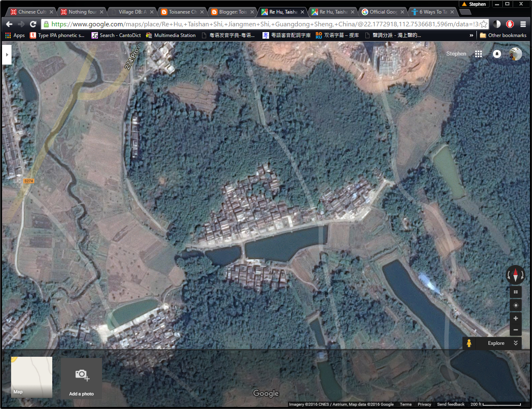The height and width of the screenshot is (409, 532).
Task: Switch to the Village DB tab
Action: click(x=132, y=12)
